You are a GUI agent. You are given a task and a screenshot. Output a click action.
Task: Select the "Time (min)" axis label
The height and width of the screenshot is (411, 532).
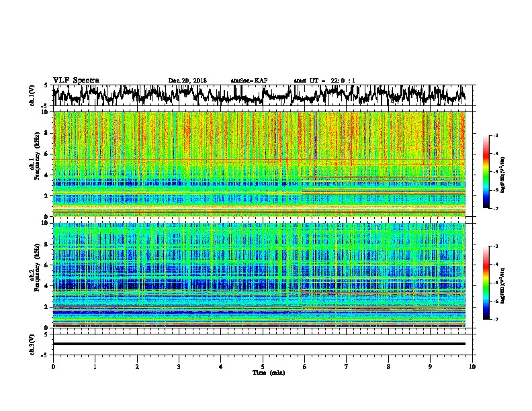click(x=269, y=373)
